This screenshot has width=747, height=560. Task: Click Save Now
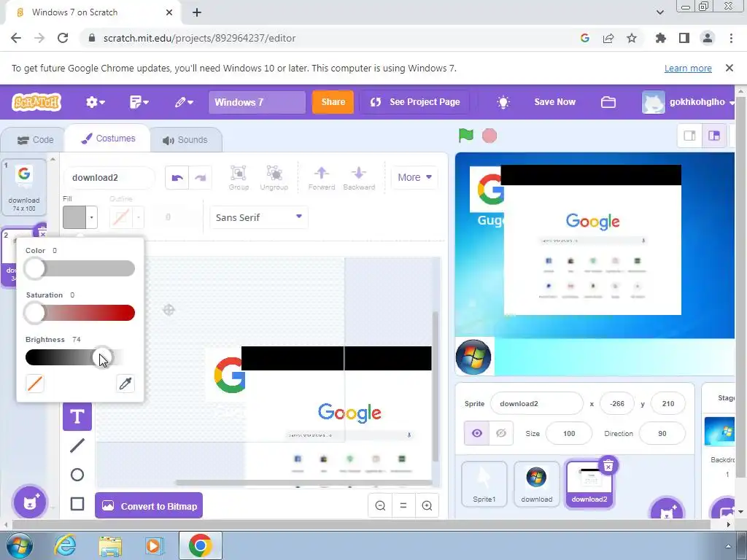555,102
